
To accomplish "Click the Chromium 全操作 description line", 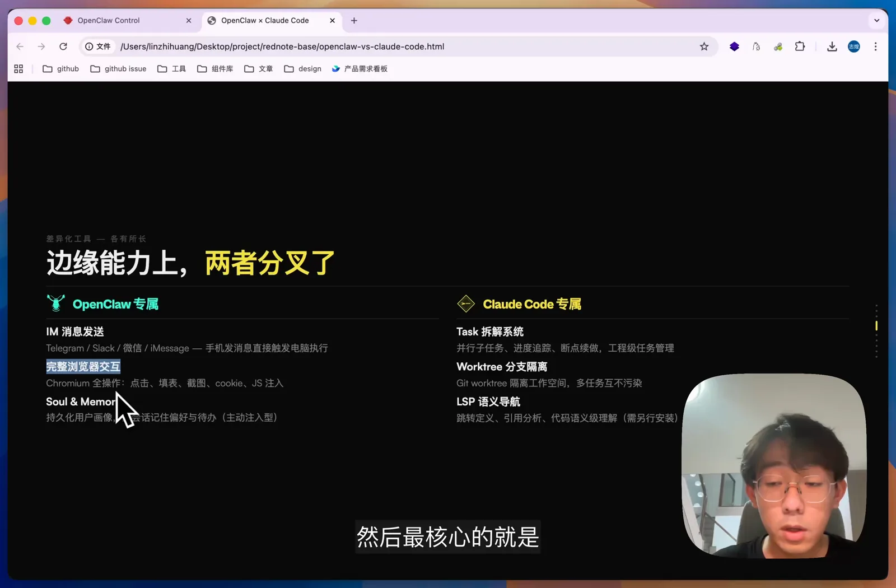I will [165, 383].
